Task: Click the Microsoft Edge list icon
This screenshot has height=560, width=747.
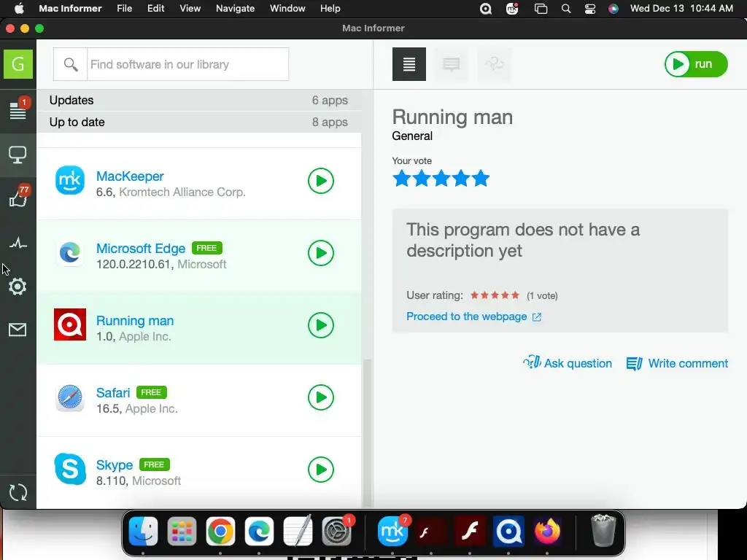Action: 70,253
